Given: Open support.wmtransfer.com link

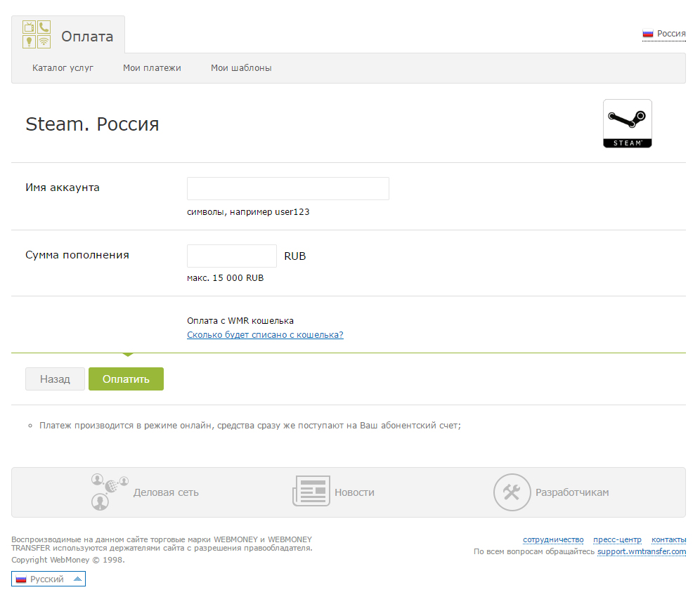Looking at the screenshot, I should click(x=642, y=551).
